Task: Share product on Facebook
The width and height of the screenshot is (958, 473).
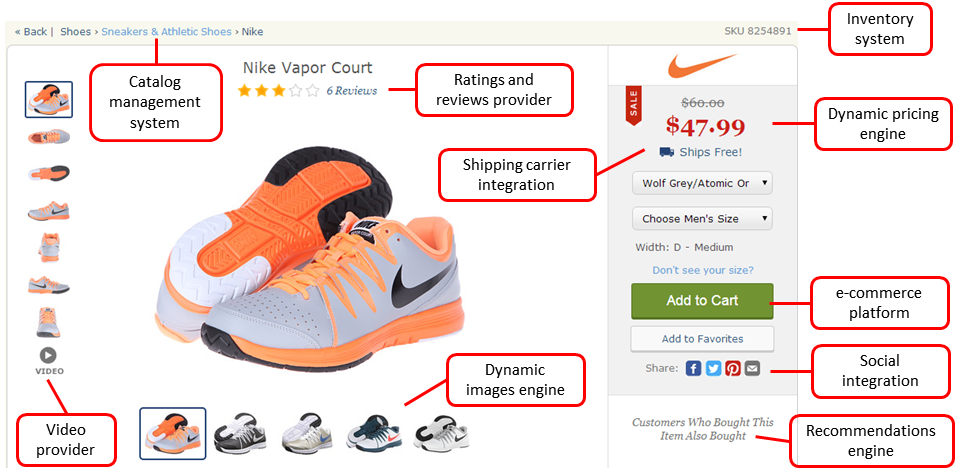Action: (x=693, y=368)
